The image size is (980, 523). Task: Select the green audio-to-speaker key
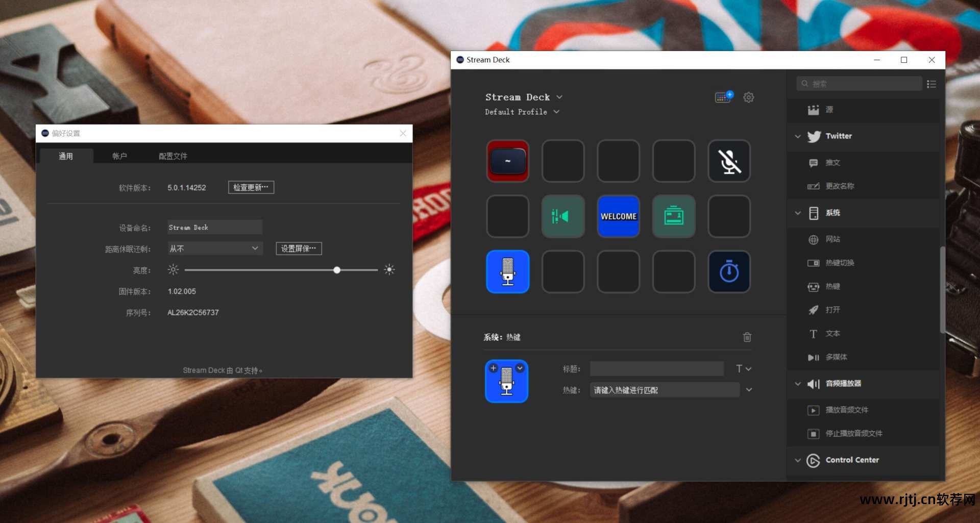click(x=563, y=216)
